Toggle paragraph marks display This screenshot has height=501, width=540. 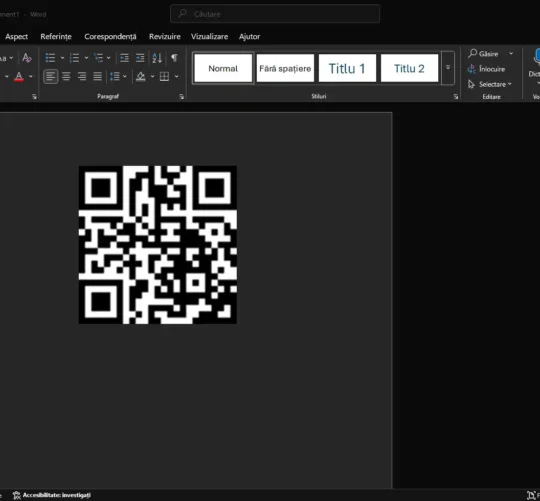tap(174, 58)
